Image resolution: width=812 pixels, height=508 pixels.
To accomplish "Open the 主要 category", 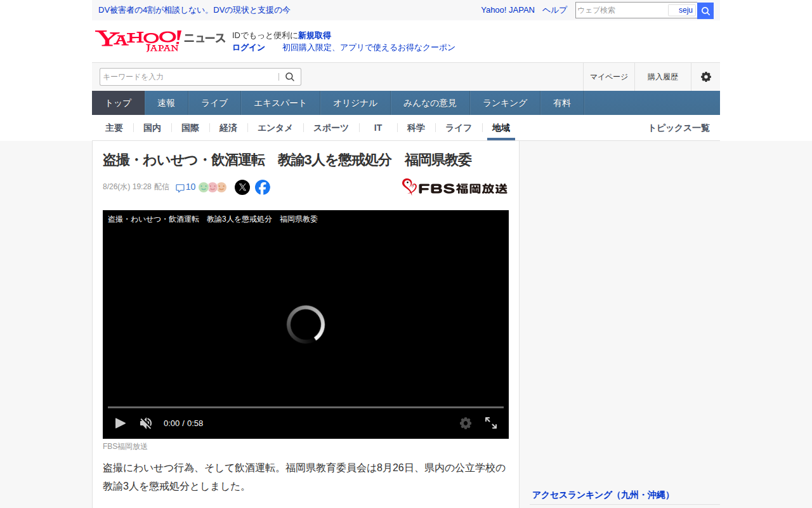I will [114, 128].
